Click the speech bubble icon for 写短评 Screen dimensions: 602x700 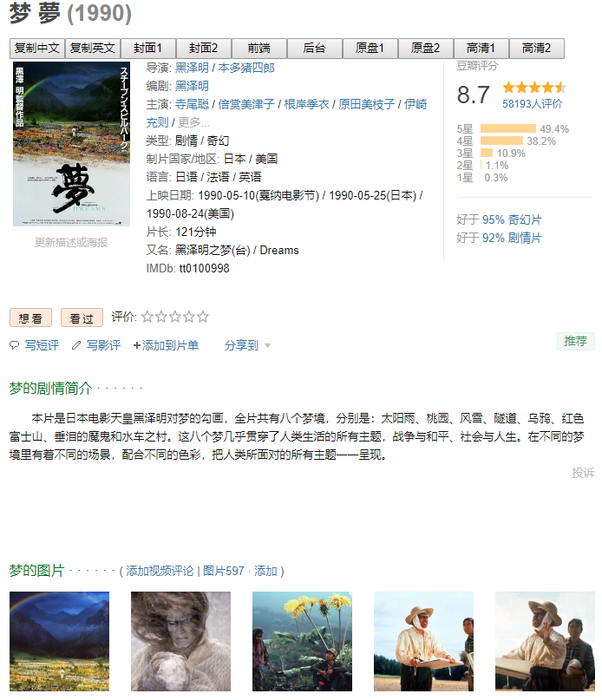point(14,345)
